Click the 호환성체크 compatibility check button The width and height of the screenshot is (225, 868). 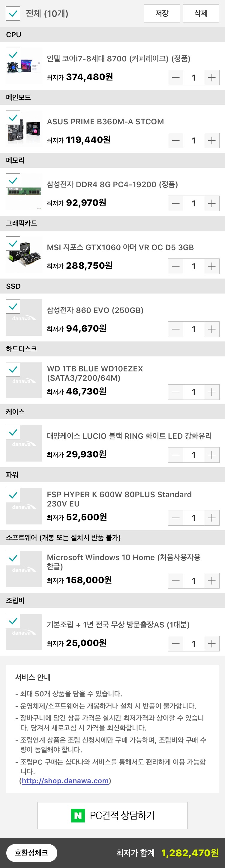tap(31, 853)
